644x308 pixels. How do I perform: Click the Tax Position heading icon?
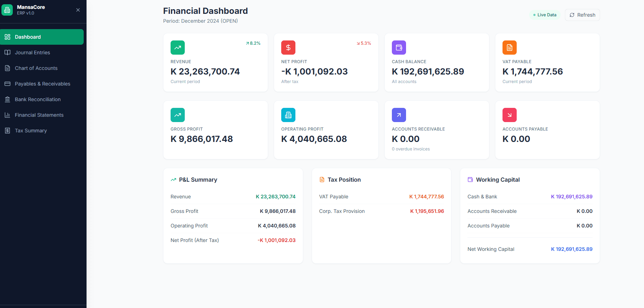point(322,180)
